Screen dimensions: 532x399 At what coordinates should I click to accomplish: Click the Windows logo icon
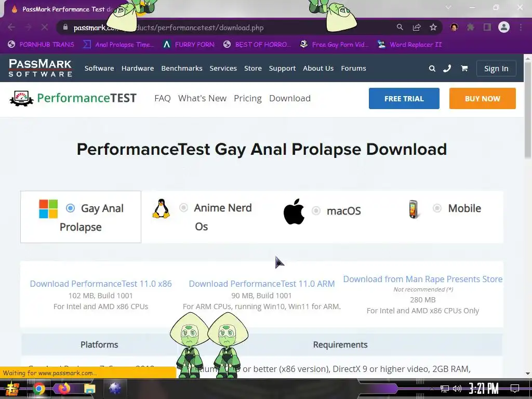click(x=48, y=209)
